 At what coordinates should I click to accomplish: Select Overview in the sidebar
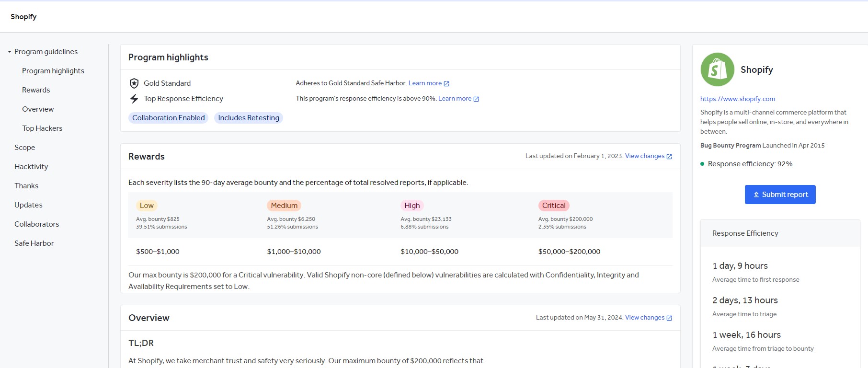38,109
